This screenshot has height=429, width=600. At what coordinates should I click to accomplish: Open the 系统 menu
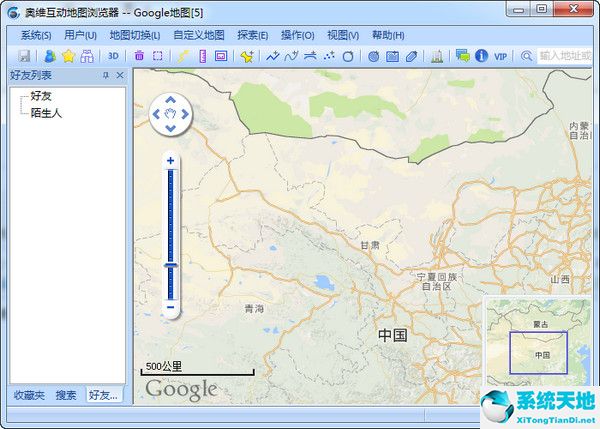click(36, 35)
